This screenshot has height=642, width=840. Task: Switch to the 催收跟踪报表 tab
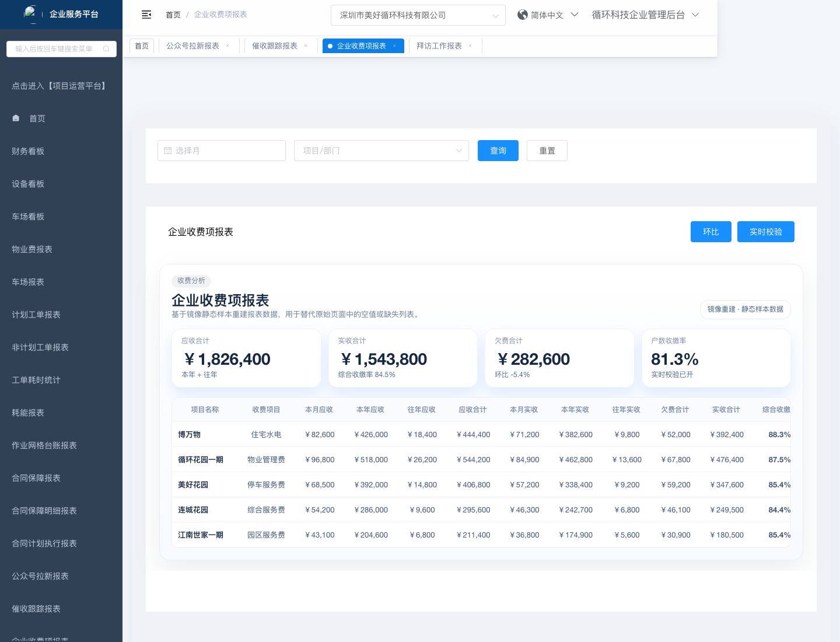(275, 46)
